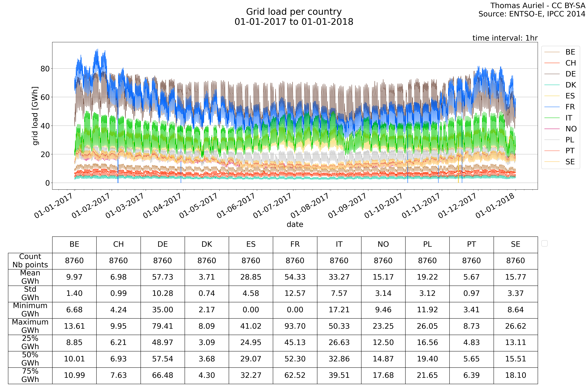Viewport: 588px width, 392px height.
Task: Click the DE column header in table
Action: 163,245
